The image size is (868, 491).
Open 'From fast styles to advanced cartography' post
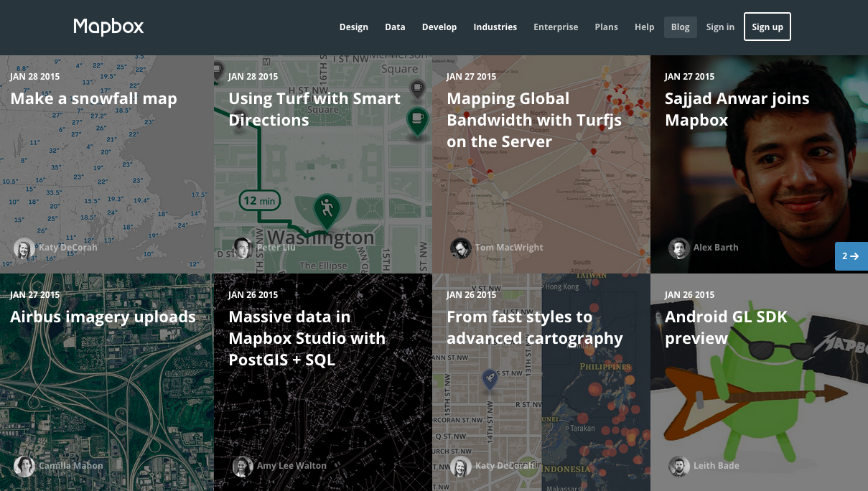[x=535, y=327]
